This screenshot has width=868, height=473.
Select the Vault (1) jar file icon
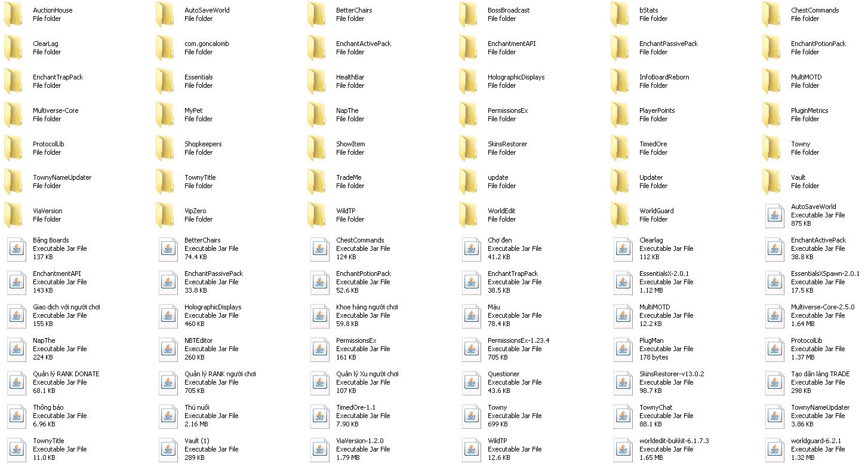pos(168,450)
